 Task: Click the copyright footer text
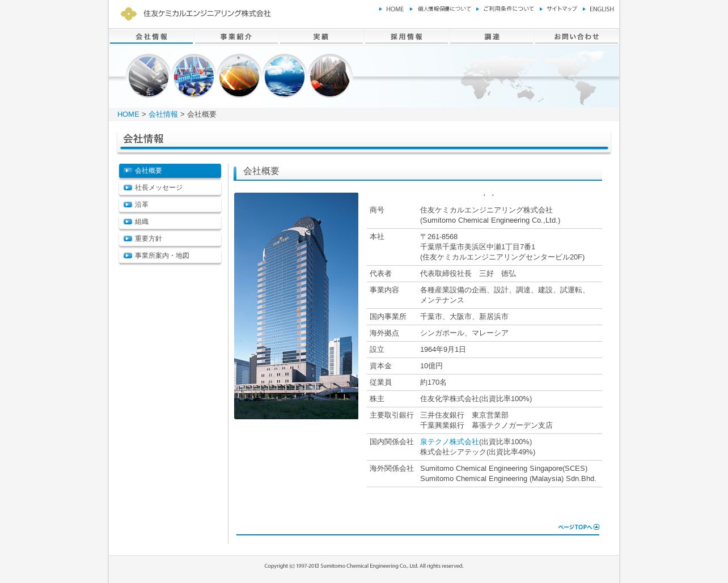[364, 566]
